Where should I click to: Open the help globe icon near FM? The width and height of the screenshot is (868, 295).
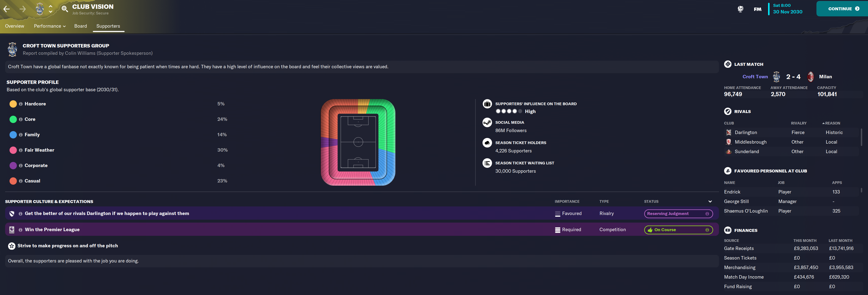coord(740,9)
